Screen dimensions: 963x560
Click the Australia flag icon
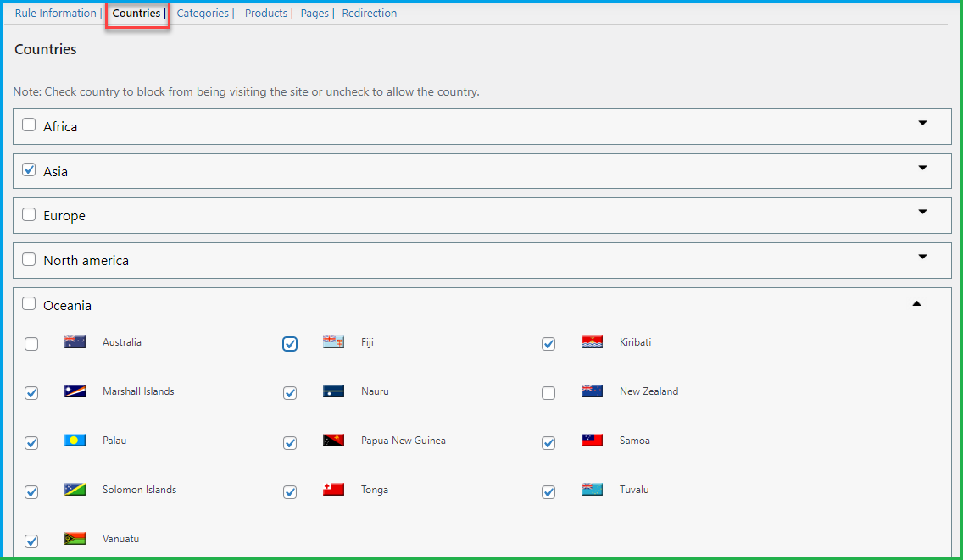click(x=75, y=342)
